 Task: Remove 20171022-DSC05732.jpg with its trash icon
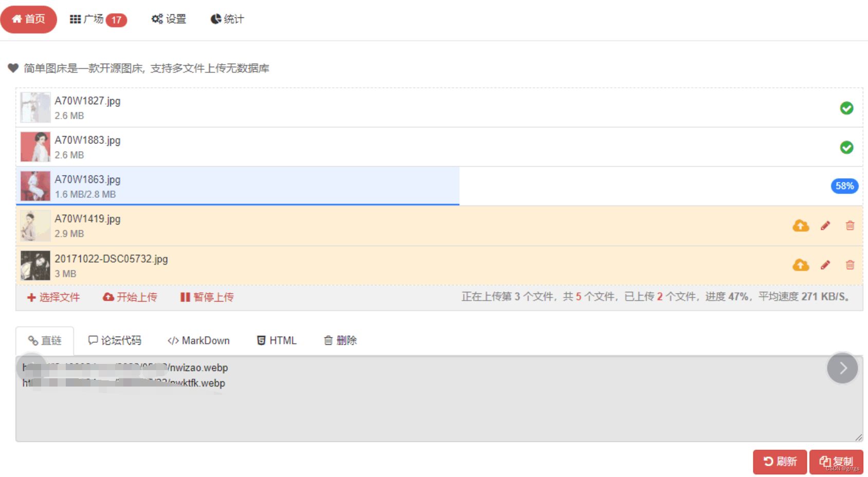pyautogui.click(x=849, y=265)
